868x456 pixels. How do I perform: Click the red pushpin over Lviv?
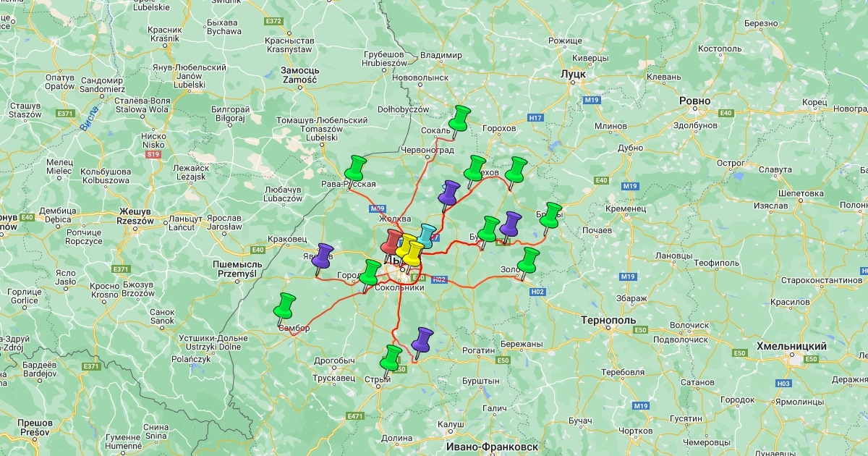392,240
